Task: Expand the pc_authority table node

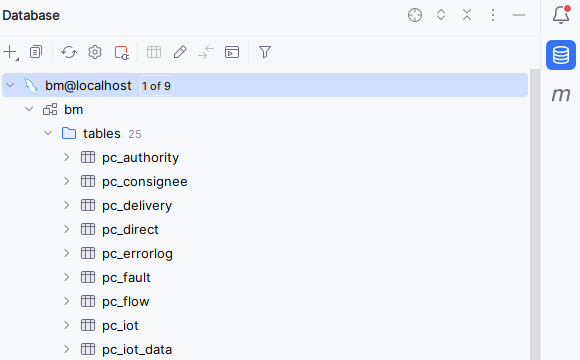Action: pyautogui.click(x=67, y=157)
